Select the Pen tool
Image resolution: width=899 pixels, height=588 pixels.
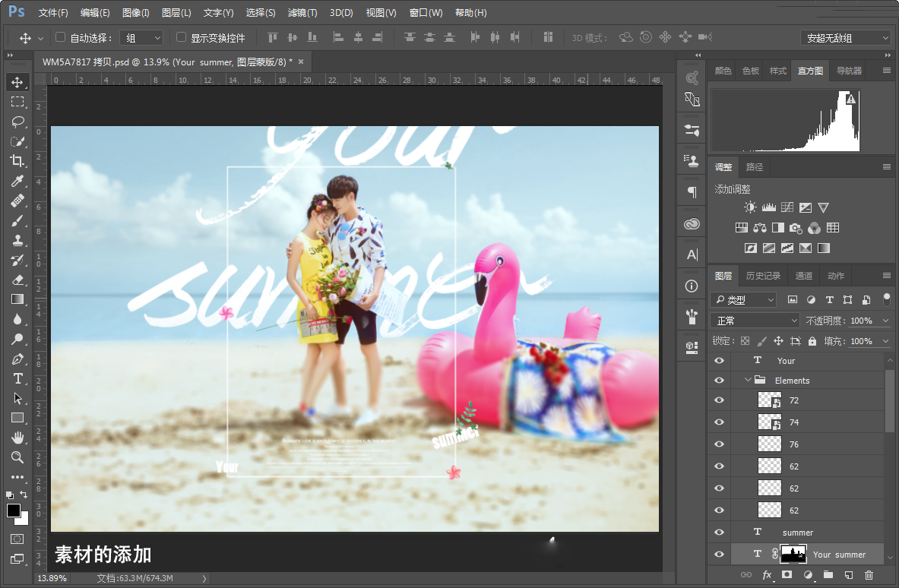coord(17,359)
